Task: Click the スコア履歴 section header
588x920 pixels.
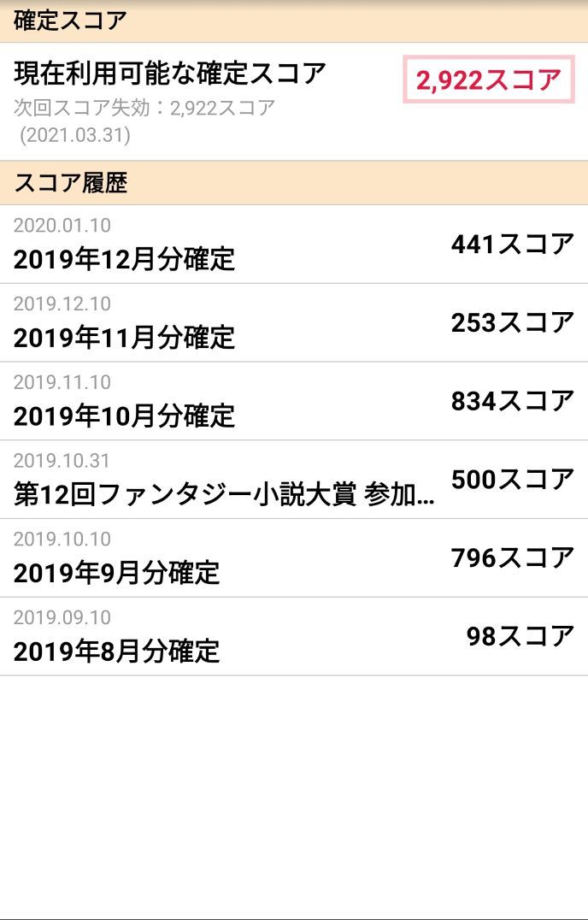Action: point(70,182)
